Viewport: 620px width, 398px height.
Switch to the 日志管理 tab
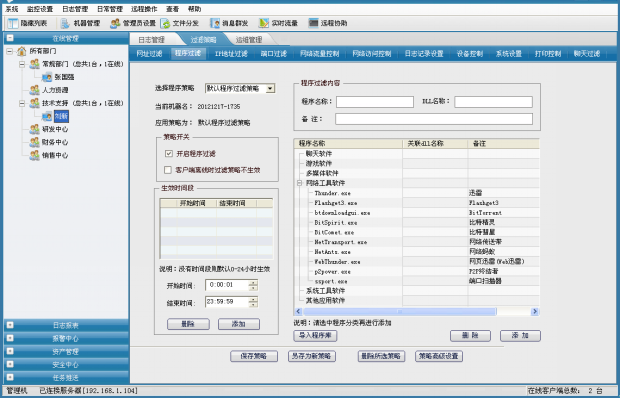(x=151, y=40)
